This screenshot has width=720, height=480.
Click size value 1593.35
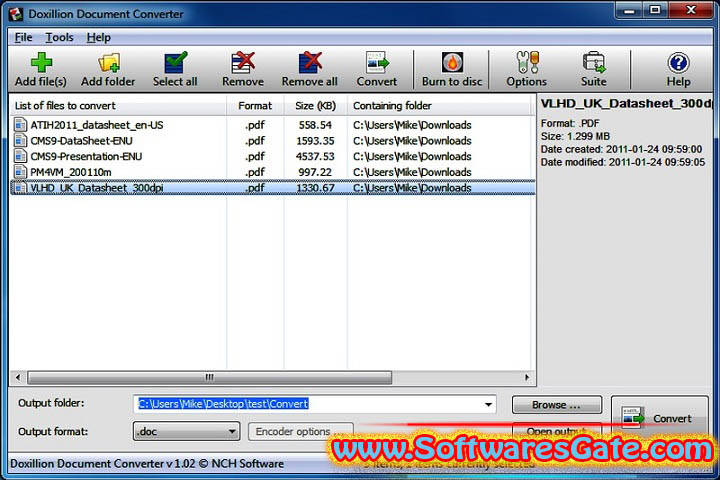(x=315, y=141)
